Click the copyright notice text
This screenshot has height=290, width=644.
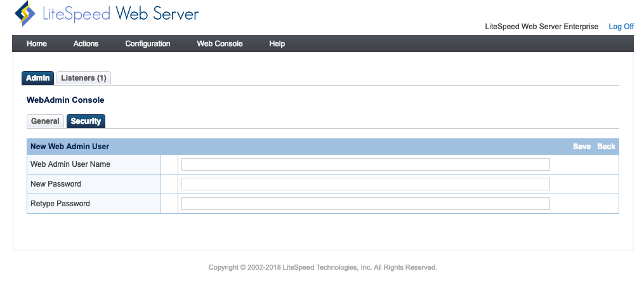pos(323,267)
